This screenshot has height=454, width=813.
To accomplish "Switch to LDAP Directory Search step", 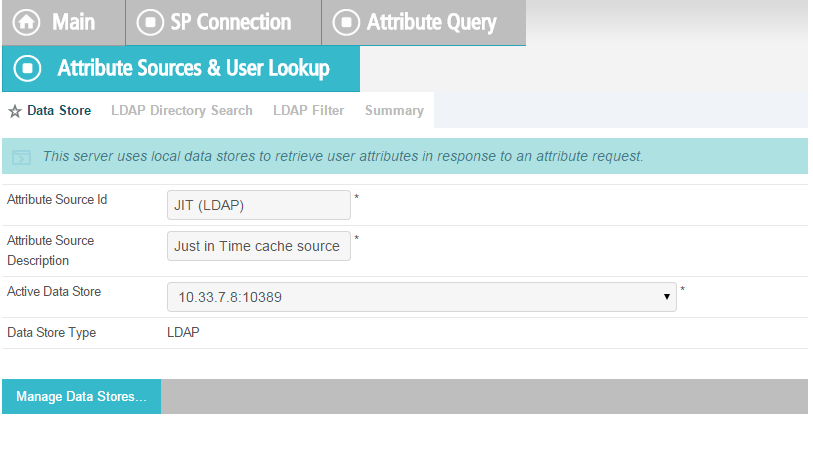I will point(181,110).
